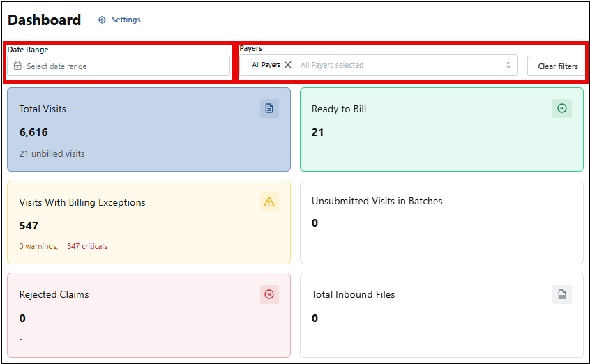The image size is (590, 364).
Task: Remove the All Payers tag
Action: coord(288,65)
